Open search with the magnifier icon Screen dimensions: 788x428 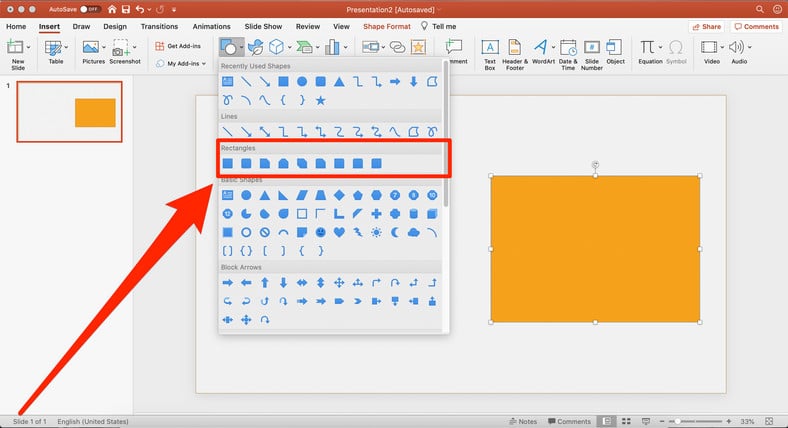(760, 9)
